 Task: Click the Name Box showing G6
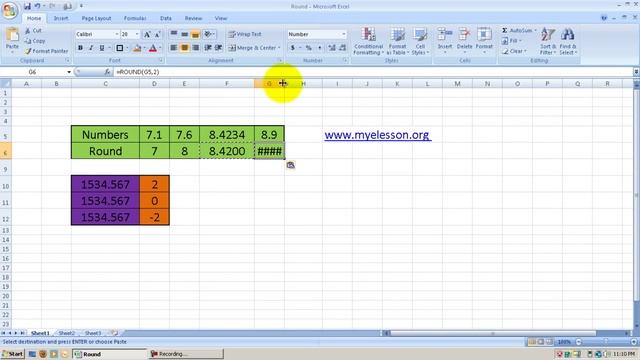[33, 72]
